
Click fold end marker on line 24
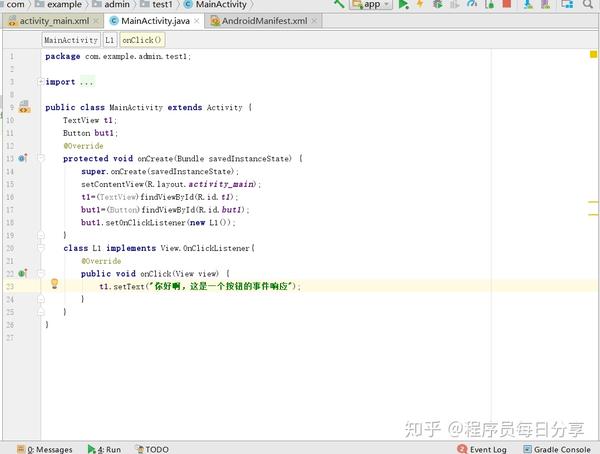click(x=41, y=299)
